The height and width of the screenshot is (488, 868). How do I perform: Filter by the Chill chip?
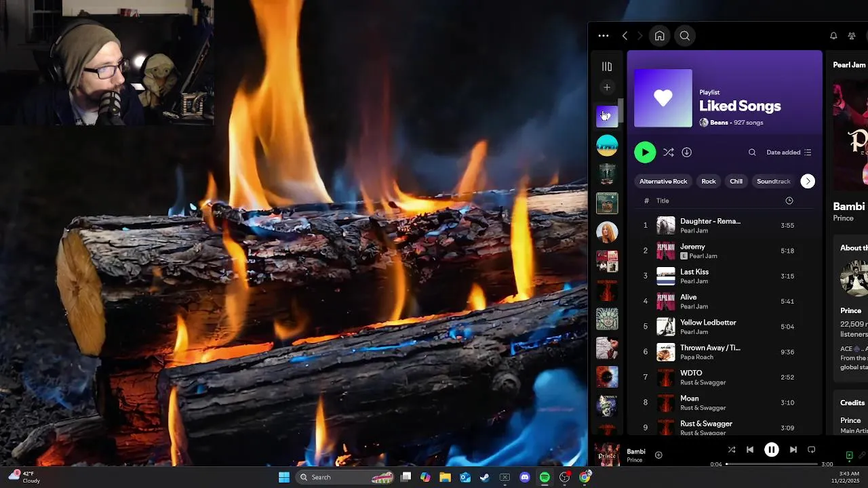736,182
